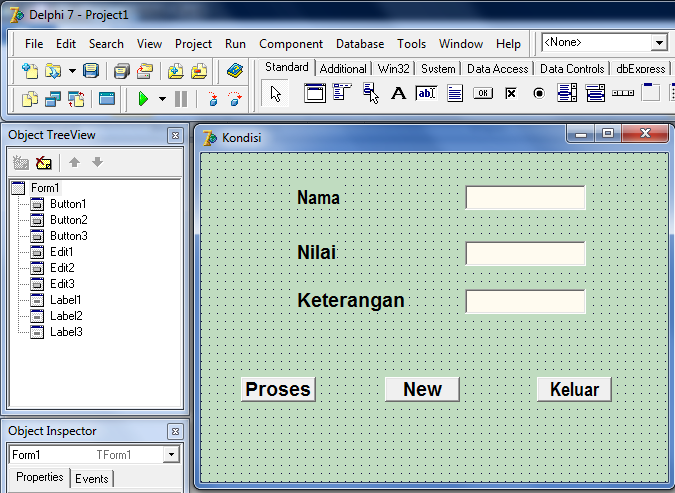Select Form1 in Object TreeView
The height and width of the screenshot is (493, 675).
(x=45, y=188)
